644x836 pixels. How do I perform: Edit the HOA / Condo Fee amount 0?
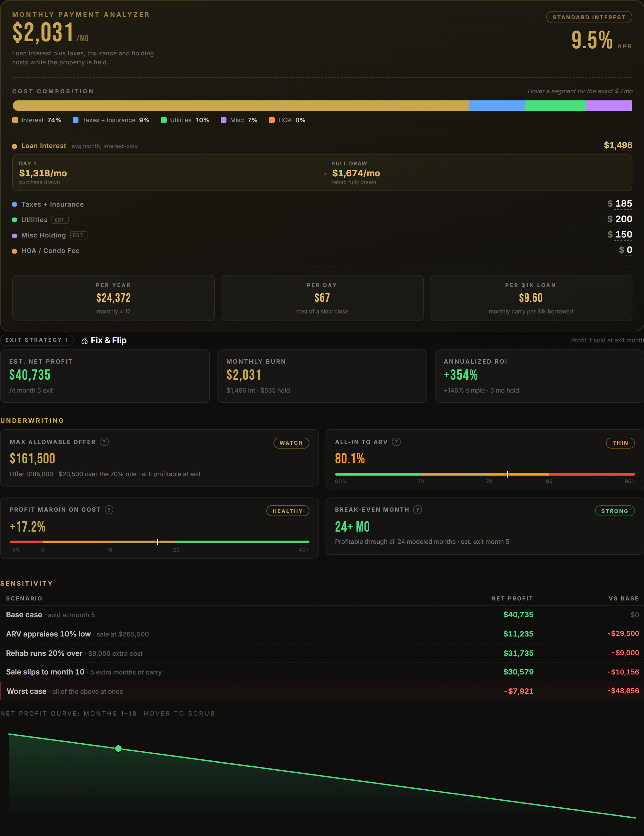point(629,250)
